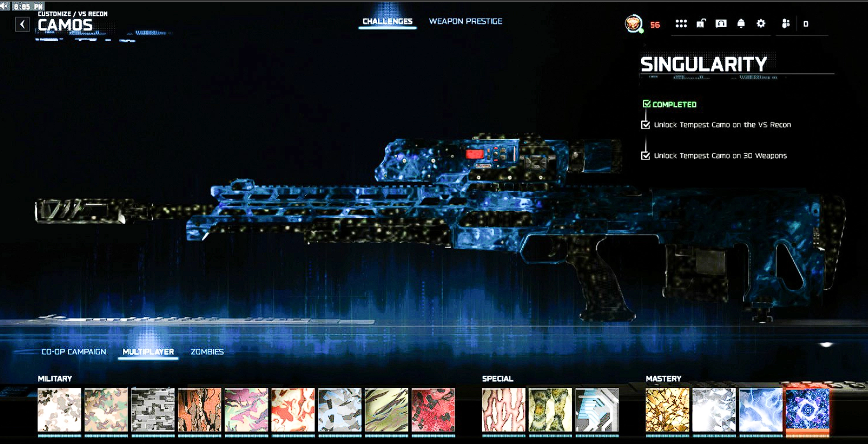Image resolution: width=868 pixels, height=444 pixels.
Task: Click the CAMOS screen heading
Action: click(x=65, y=25)
